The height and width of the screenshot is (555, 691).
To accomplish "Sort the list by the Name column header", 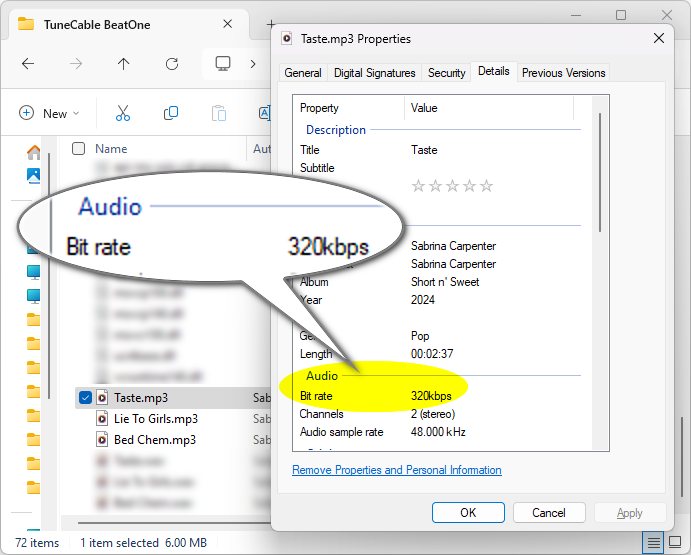I will coord(111,149).
